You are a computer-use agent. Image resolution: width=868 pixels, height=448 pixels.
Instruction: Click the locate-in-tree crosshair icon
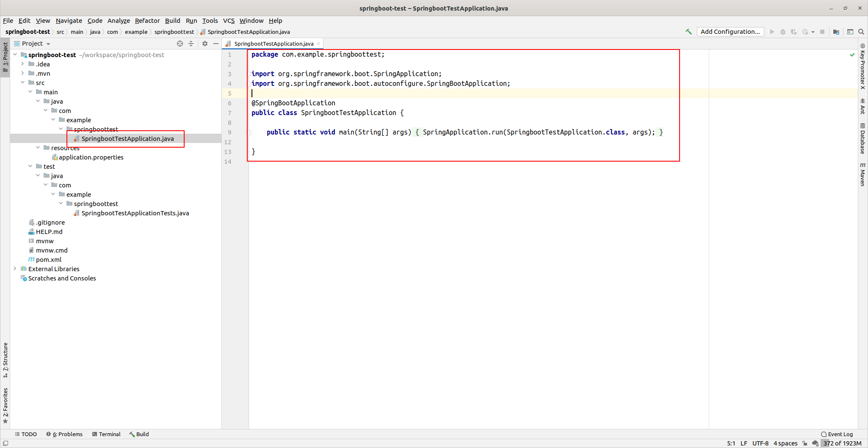pos(180,44)
